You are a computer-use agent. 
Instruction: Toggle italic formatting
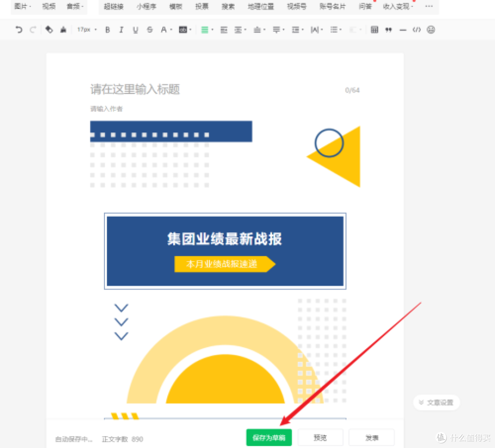[121, 30]
